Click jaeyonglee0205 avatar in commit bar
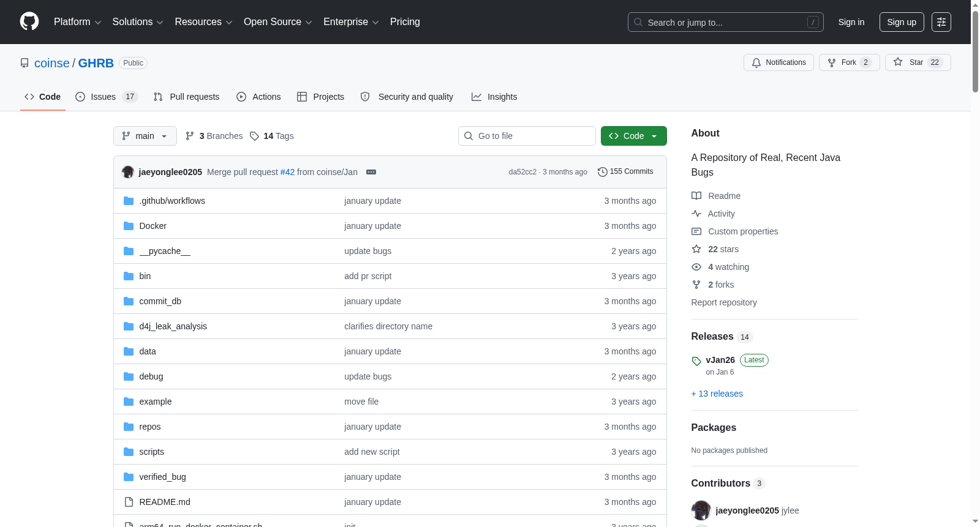The width and height of the screenshot is (980, 527). (128, 172)
